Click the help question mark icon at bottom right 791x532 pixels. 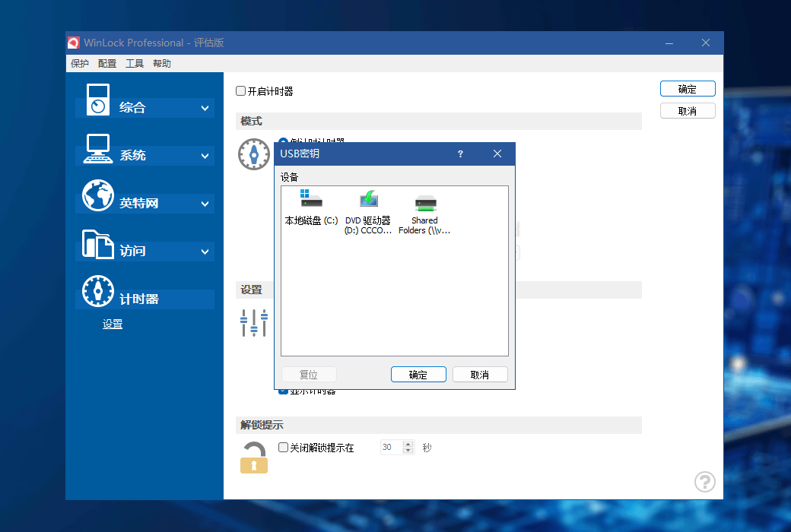705,482
